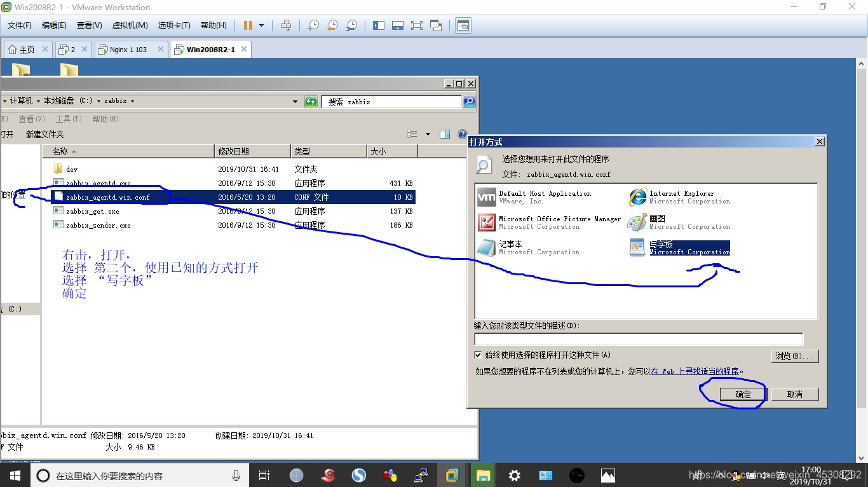Open the 虚拟机(M) menu
Screen dimensions: 868x487
pos(130,25)
